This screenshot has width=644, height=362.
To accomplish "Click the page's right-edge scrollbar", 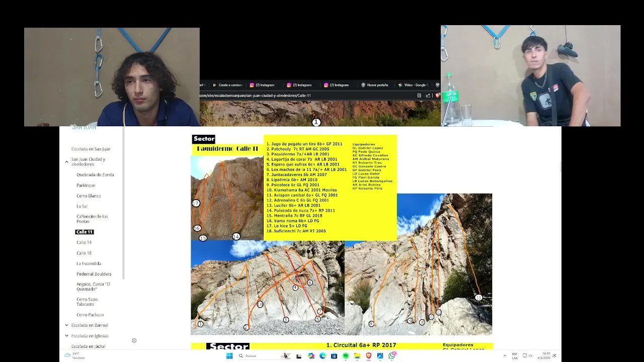I will coord(560,166).
